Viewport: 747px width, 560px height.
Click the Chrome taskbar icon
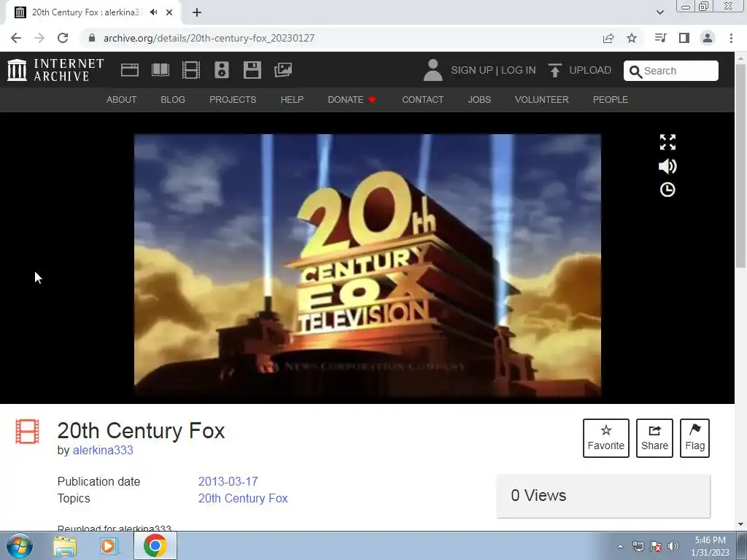[x=155, y=545]
